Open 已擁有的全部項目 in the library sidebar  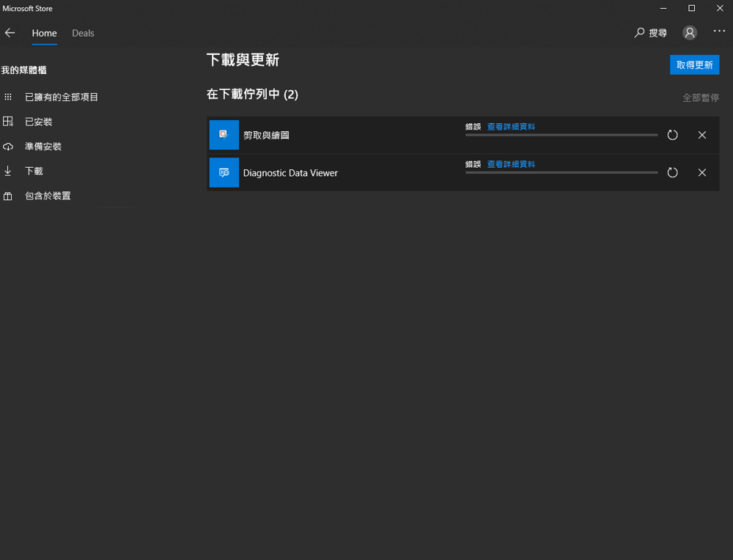point(62,97)
